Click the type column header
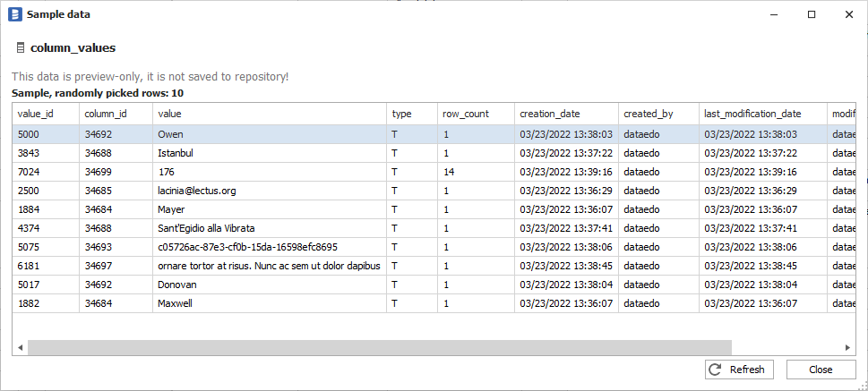Image resolution: width=868 pixels, height=391 pixels. tap(410, 114)
